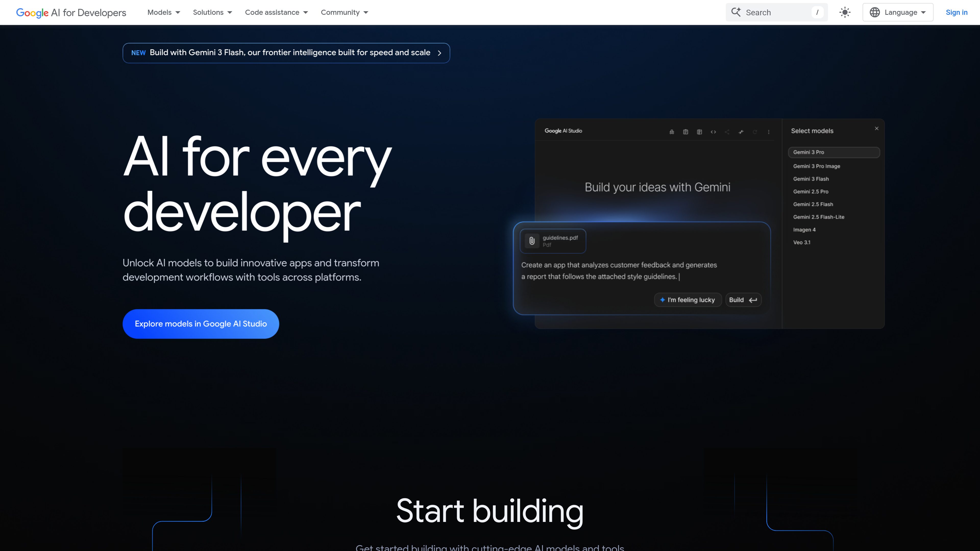Select Imagen 4 model
The image size is (980, 551).
(804, 230)
